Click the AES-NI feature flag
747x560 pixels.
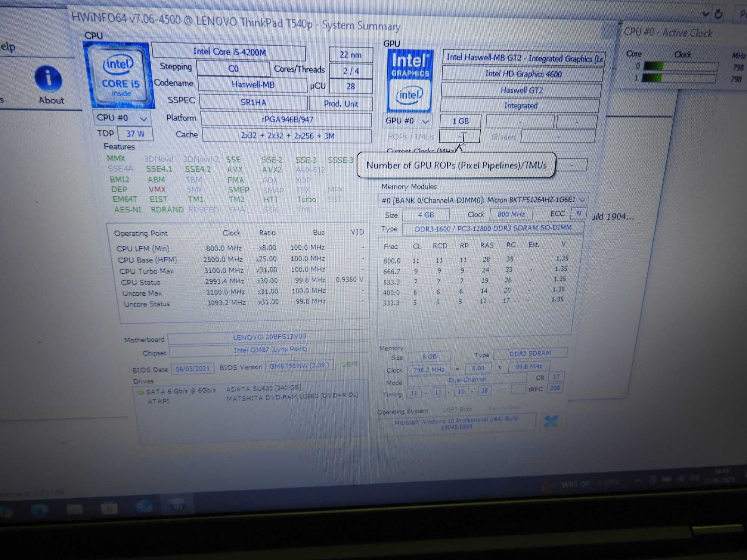[x=128, y=210]
